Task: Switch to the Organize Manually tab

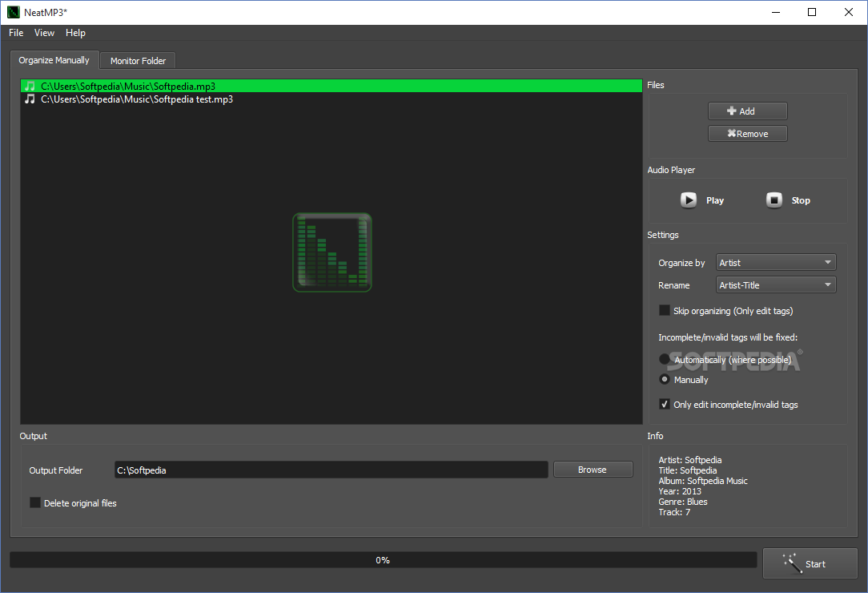Action: pyautogui.click(x=54, y=60)
